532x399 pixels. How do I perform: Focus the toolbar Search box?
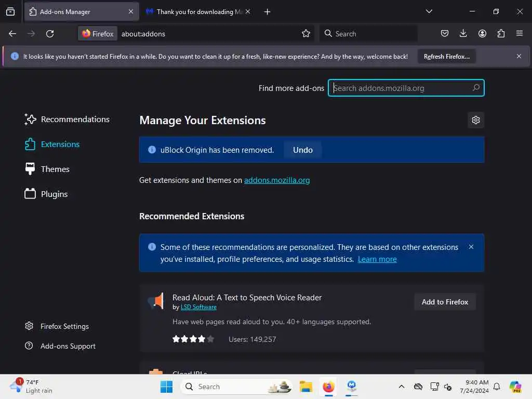click(x=368, y=34)
